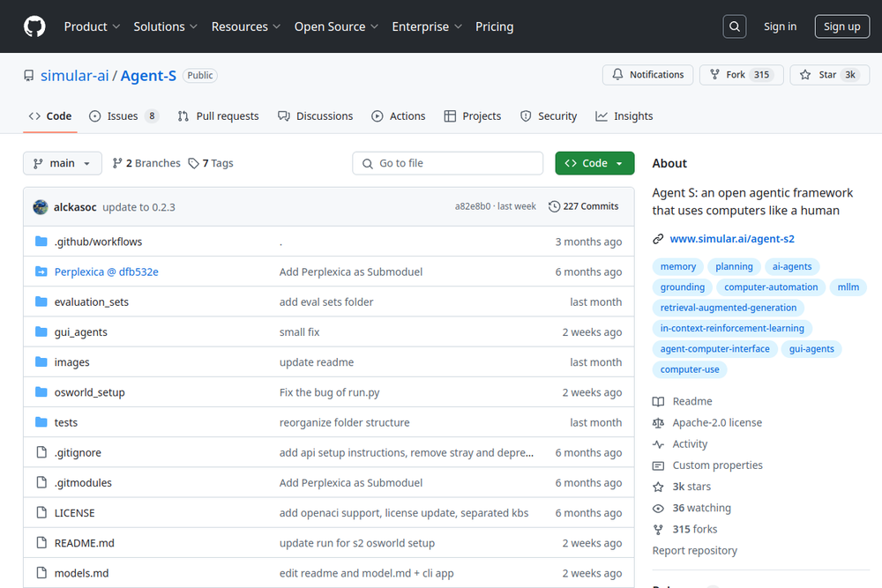The width and height of the screenshot is (882, 588).
Task: Click the Sign in link
Action: [780, 26]
